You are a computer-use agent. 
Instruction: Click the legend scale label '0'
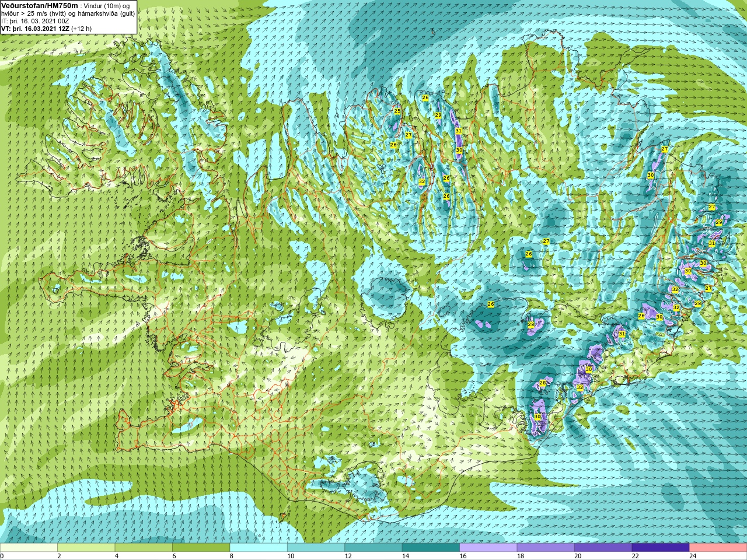click(x=2, y=556)
